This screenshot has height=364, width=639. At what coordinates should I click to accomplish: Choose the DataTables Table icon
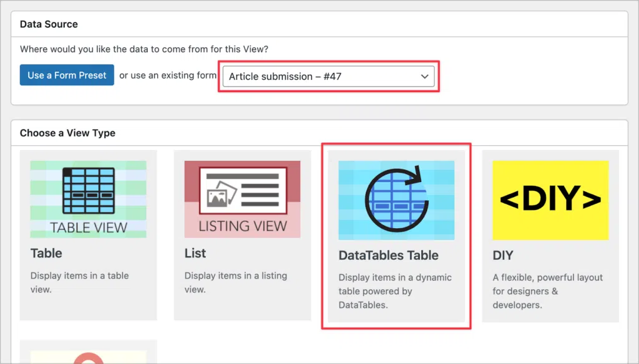(x=396, y=200)
